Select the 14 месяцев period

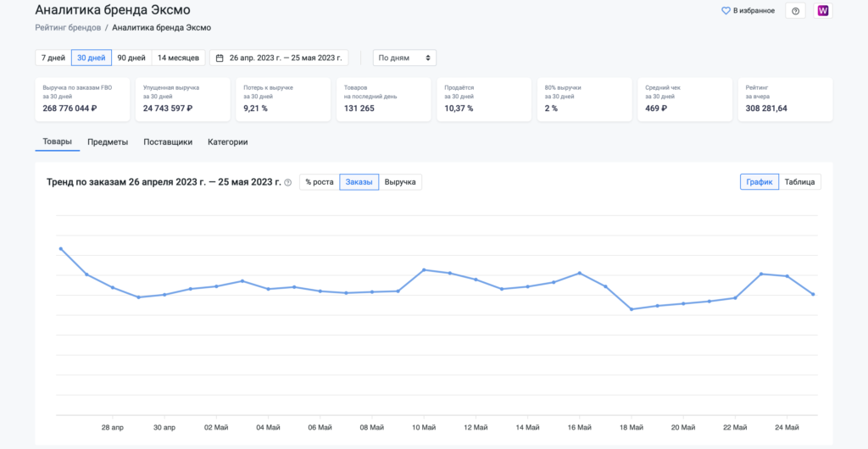coord(179,58)
